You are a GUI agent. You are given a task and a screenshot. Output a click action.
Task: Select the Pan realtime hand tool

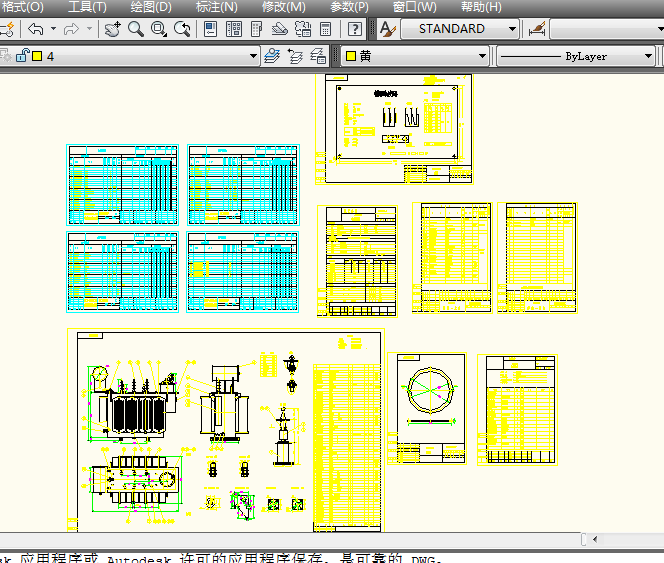[113, 29]
